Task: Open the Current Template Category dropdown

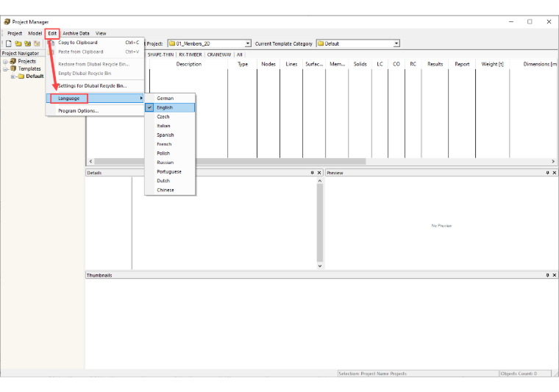Action: [x=396, y=43]
